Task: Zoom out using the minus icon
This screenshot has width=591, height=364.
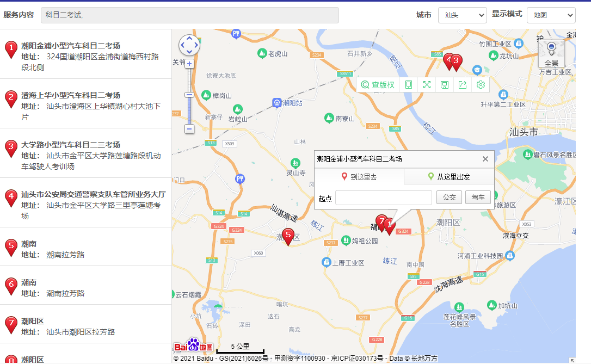Action: (189, 129)
